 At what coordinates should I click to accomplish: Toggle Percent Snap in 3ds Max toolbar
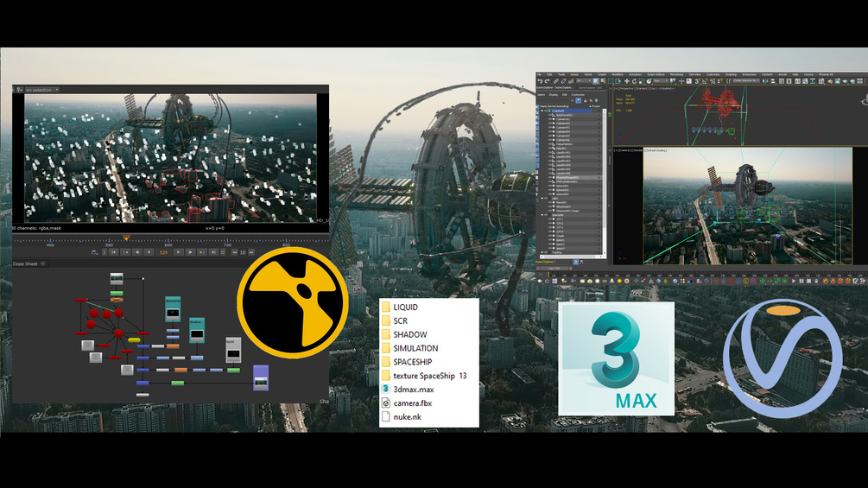pyautogui.click(x=713, y=81)
